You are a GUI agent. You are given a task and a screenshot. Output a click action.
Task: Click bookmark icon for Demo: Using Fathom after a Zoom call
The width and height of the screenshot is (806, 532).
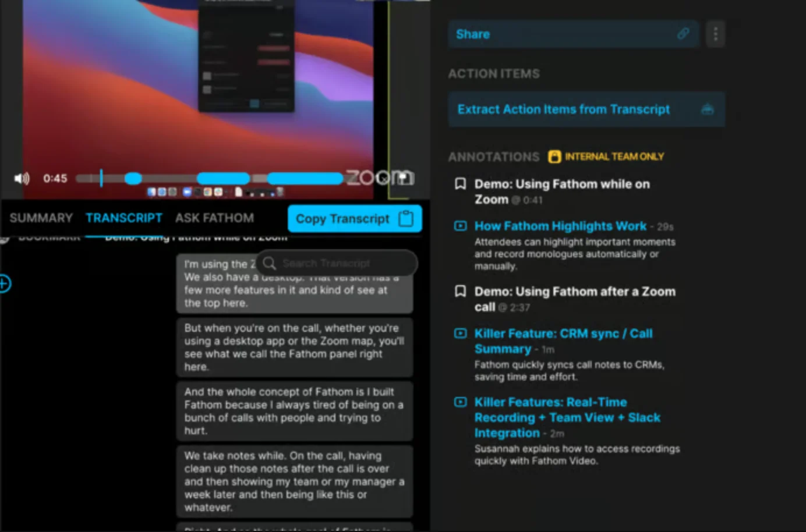460,291
